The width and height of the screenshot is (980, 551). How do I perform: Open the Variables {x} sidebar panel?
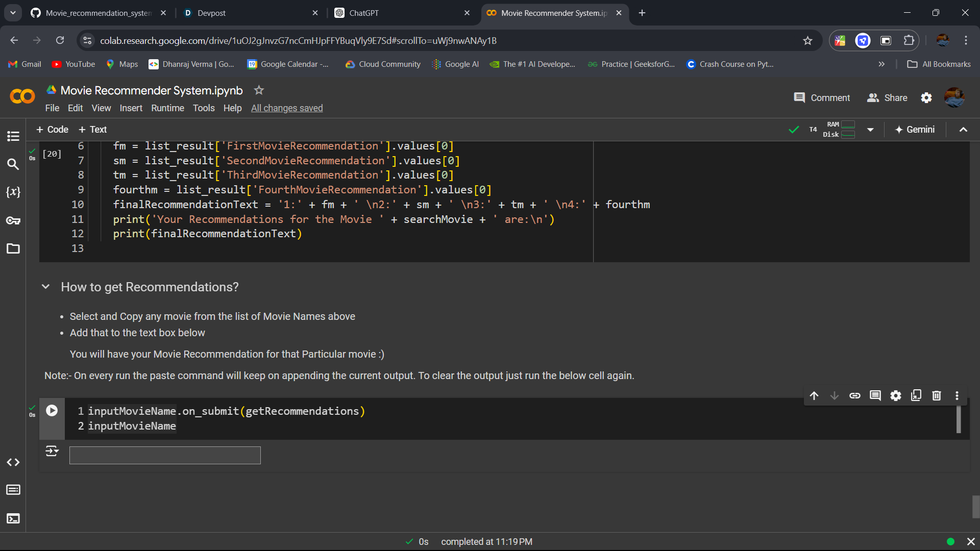pos(13,192)
